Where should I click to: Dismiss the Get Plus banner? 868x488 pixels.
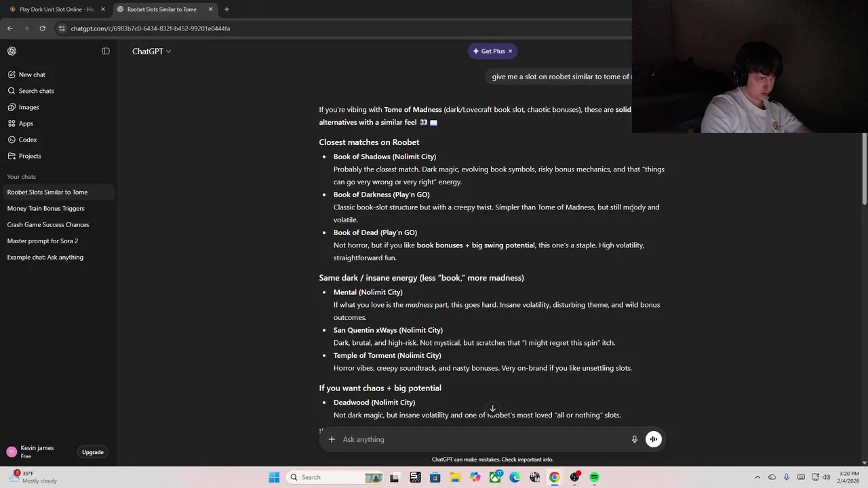click(x=510, y=51)
